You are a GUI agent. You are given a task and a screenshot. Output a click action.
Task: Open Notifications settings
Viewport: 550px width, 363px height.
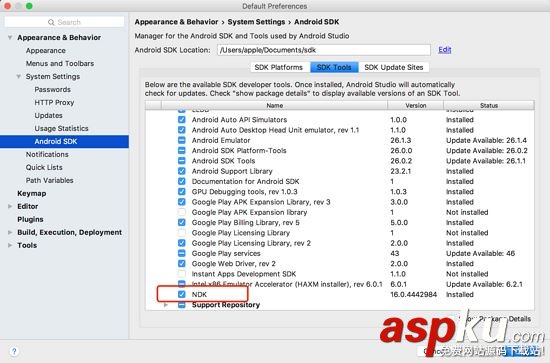[x=47, y=154]
